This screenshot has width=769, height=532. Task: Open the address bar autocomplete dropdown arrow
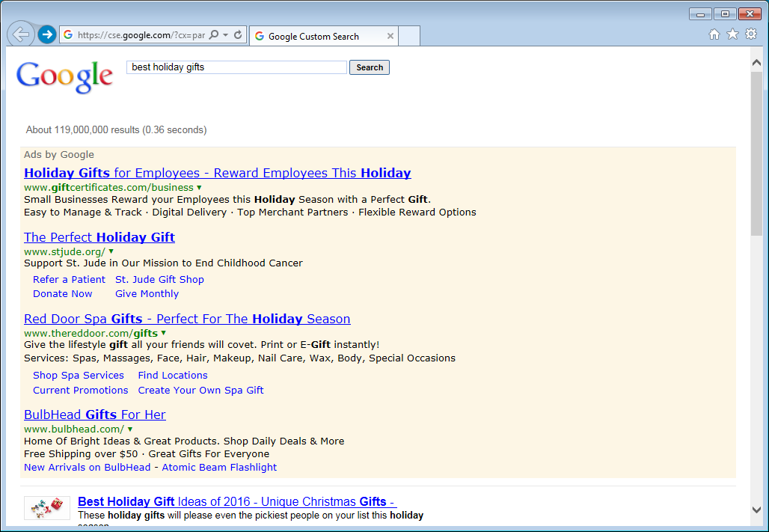226,35
